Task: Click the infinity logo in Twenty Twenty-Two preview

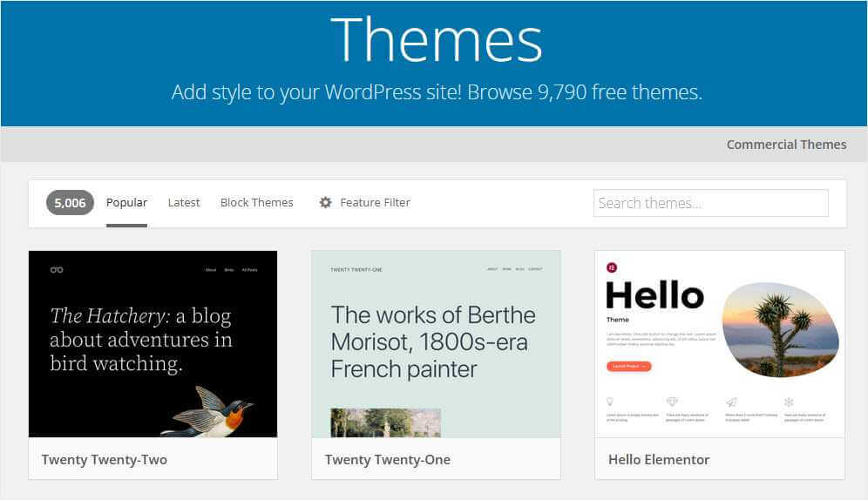Action: [57, 270]
